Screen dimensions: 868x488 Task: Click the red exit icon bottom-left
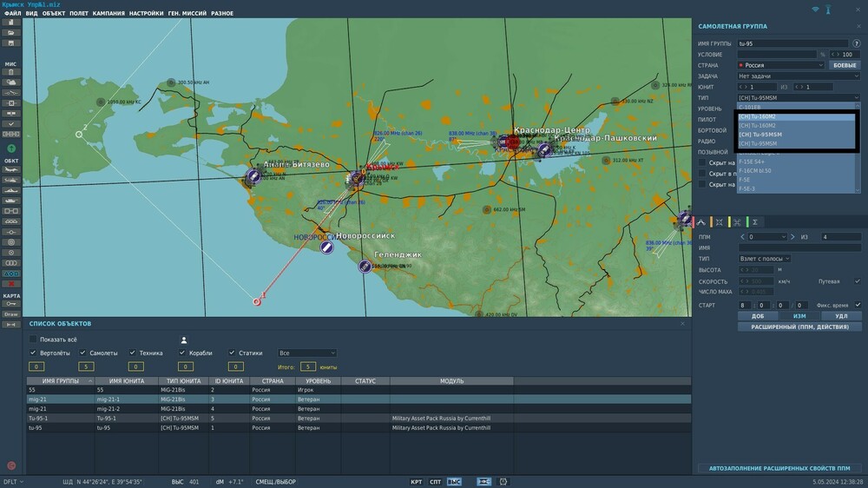pos(11,465)
